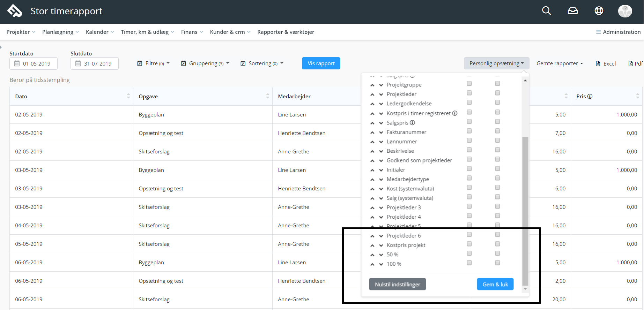The width and height of the screenshot is (644, 310).
Task: Tick second checkbox for Beskrivelse
Action: 497,150
